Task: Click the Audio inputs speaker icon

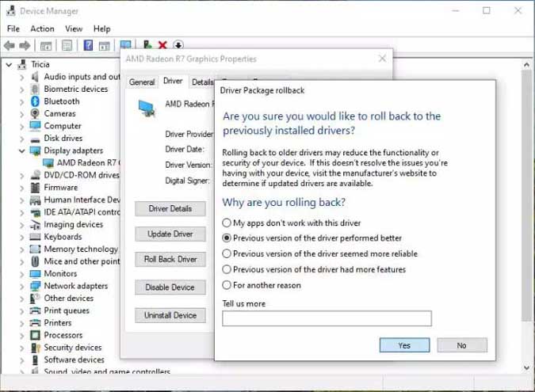Action: [35, 77]
